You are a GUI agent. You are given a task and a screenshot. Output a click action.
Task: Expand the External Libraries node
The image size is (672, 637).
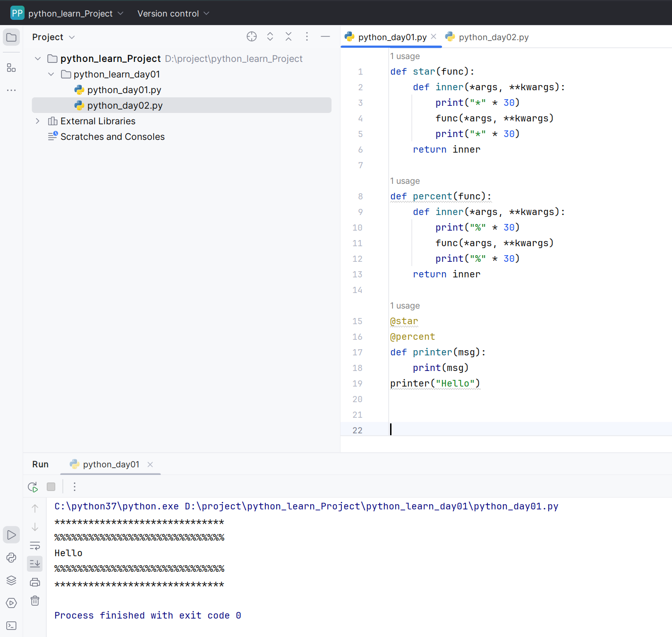(x=38, y=121)
